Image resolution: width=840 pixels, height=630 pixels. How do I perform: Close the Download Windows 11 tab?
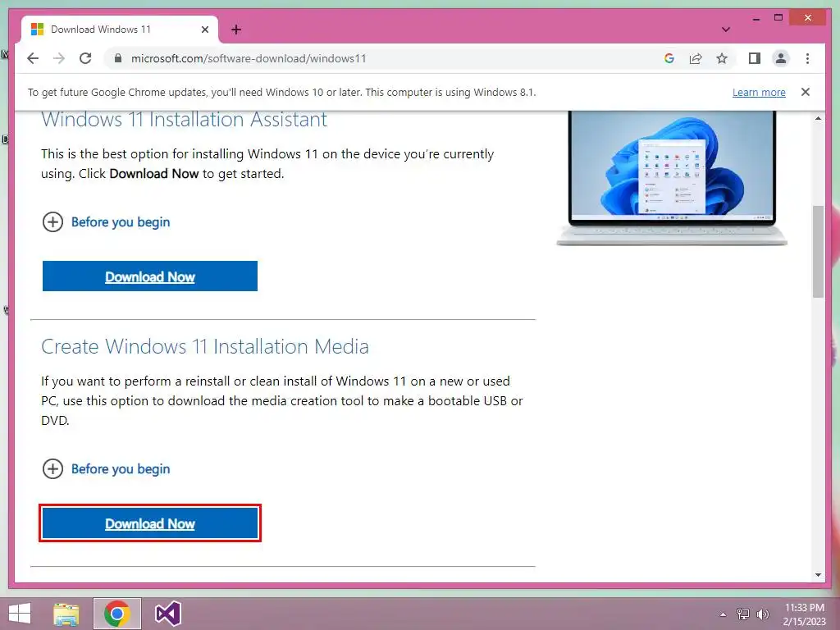(204, 30)
